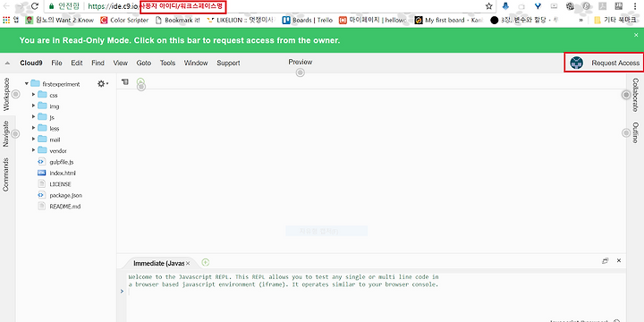
Task: Switch to the Commands side panel tab
Action: (6, 174)
